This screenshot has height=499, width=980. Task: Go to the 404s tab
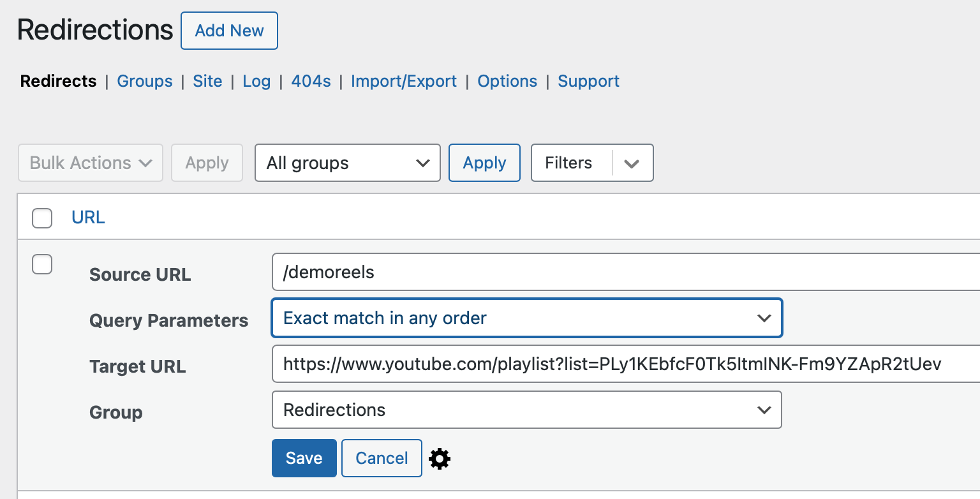tap(311, 81)
